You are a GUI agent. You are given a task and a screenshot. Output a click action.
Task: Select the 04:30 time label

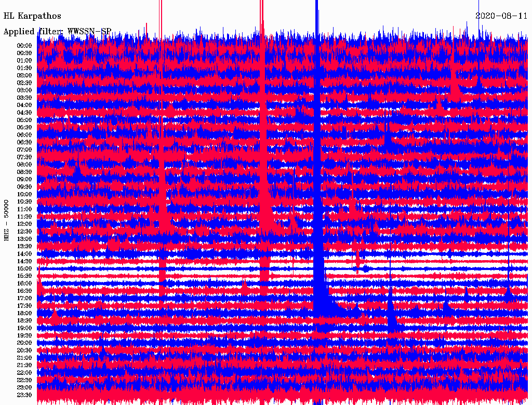click(x=24, y=113)
